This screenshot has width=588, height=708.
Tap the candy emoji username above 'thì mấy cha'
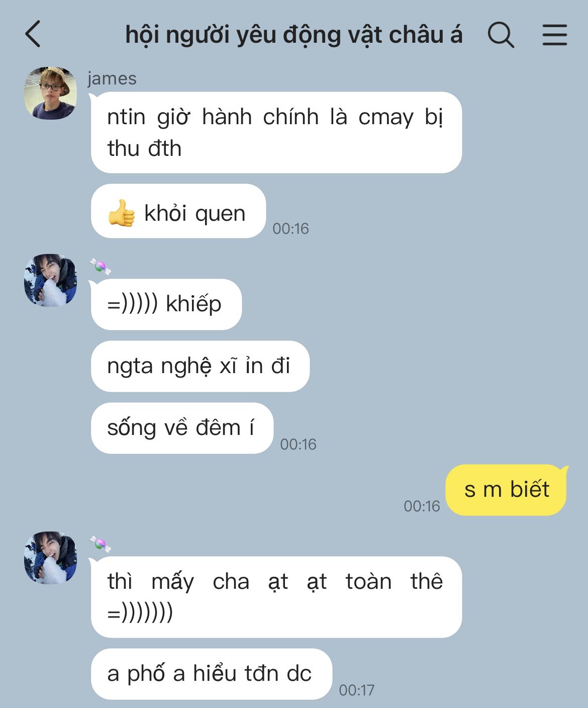[x=101, y=544]
